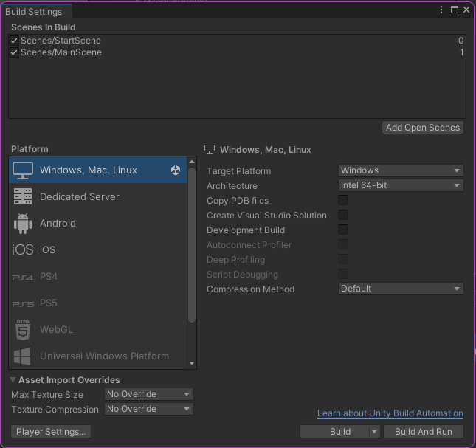Viewport: 476px width, 448px height.
Task: Click the platform list scrollbar thumb
Action: coord(192,244)
